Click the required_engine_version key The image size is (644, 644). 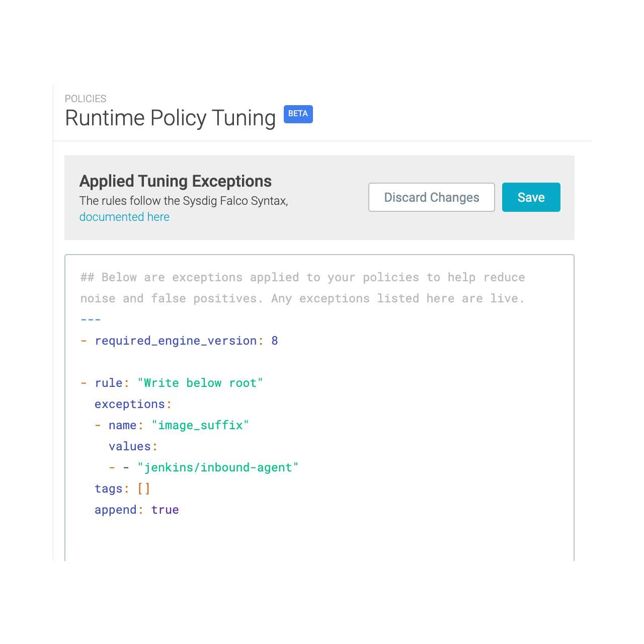point(176,341)
